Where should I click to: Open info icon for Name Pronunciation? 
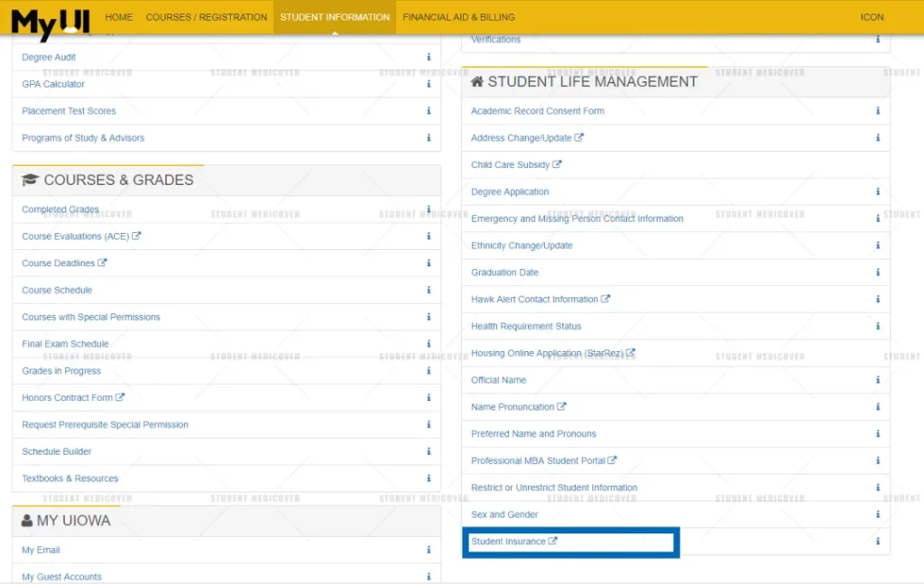877,406
